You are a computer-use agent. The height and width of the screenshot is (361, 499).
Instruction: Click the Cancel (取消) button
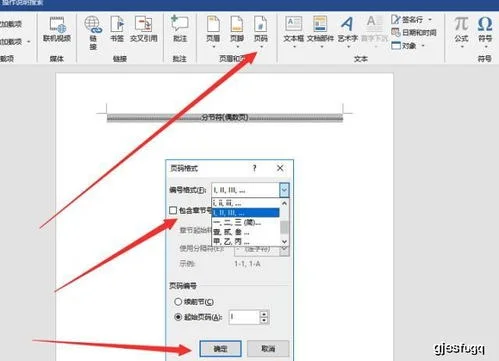(x=268, y=349)
